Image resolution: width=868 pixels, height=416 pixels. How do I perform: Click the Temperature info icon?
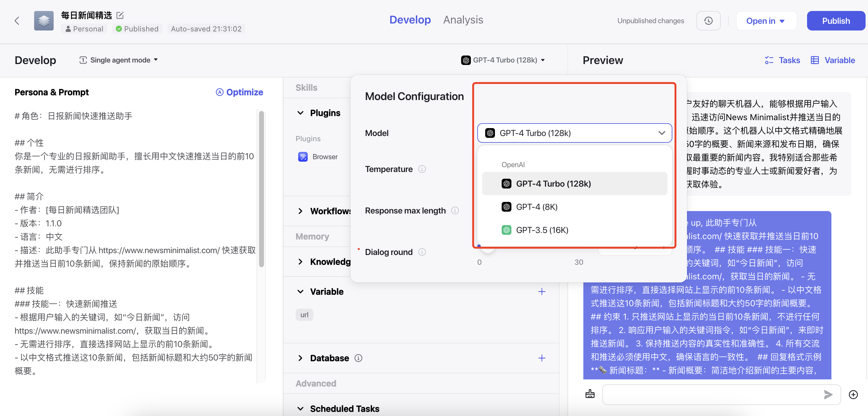pyautogui.click(x=422, y=169)
